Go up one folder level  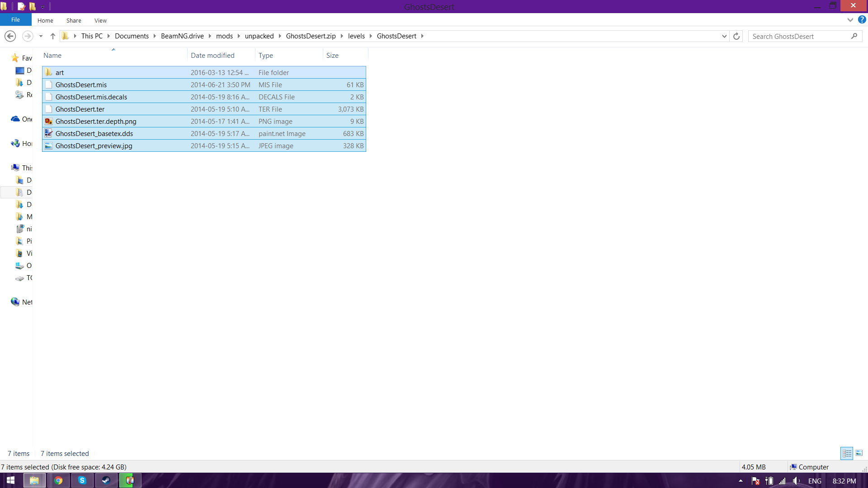(52, 36)
